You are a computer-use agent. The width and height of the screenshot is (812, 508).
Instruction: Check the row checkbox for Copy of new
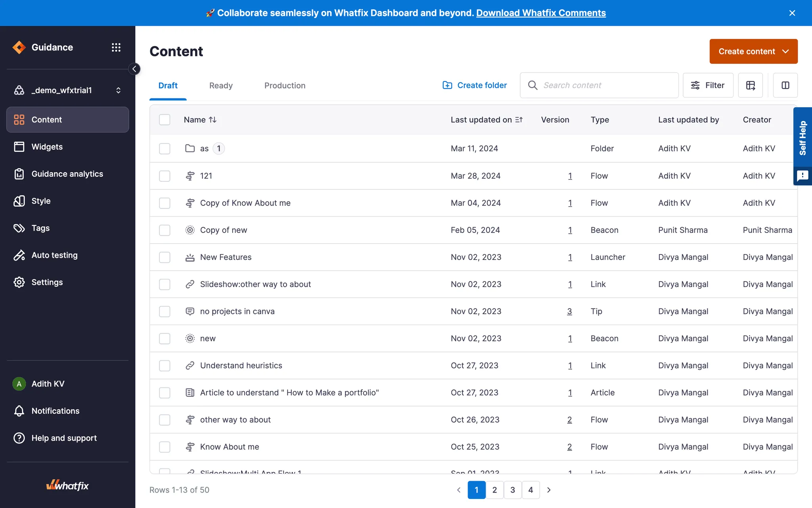click(x=165, y=230)
